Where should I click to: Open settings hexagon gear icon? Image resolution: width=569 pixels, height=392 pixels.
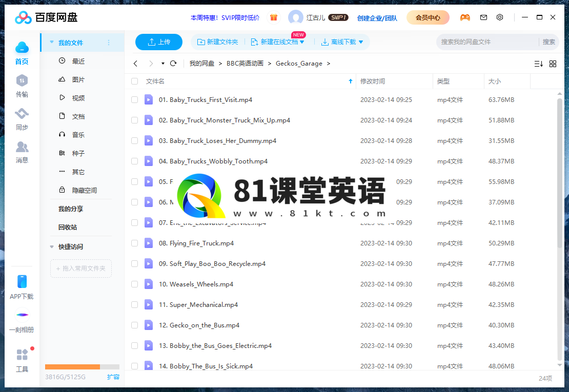click(x=500, y=17)
